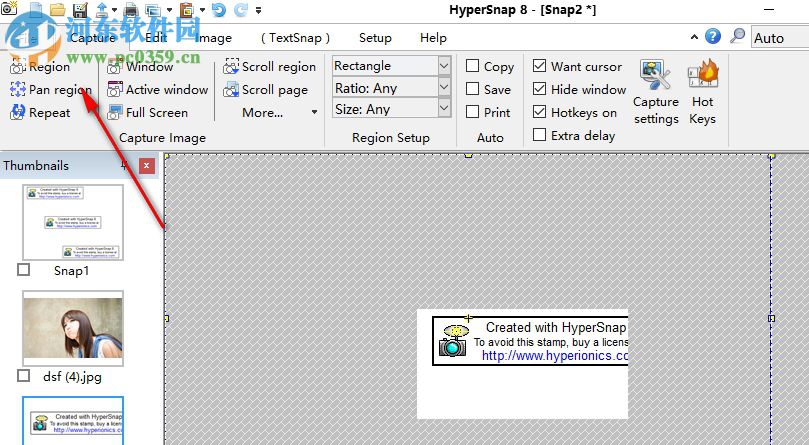Open Customize Quick Access Toolbar arrow

258,10
